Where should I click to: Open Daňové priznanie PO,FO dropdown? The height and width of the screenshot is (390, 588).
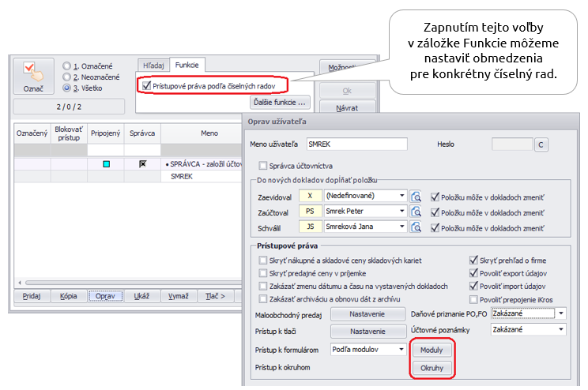coord(560,313)
